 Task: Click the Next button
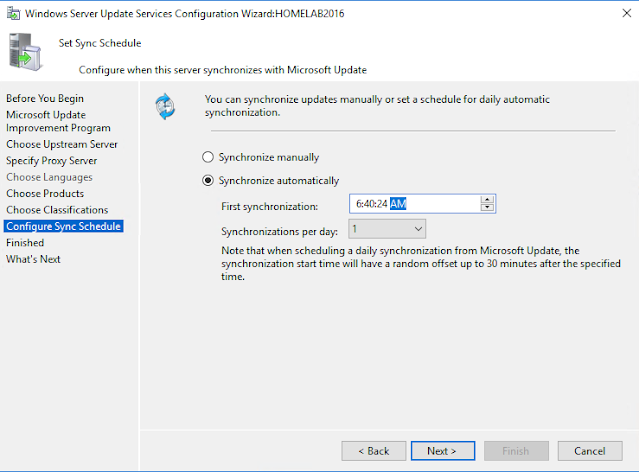[x=443, y=451]
